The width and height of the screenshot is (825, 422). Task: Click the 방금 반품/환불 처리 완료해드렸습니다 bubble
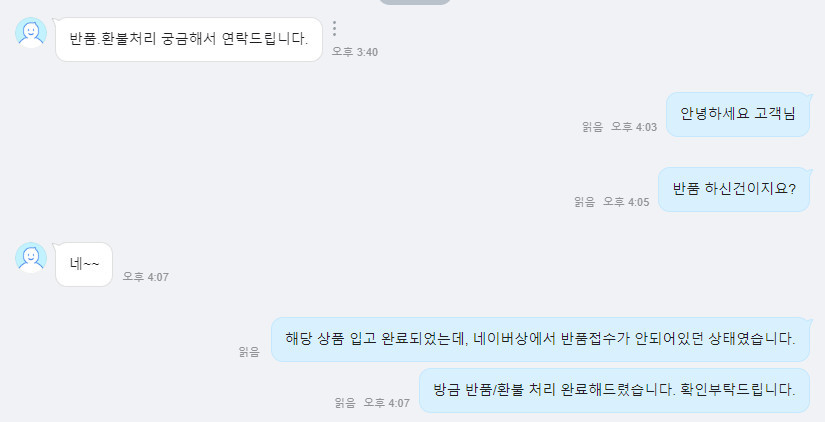coord(614,390)
